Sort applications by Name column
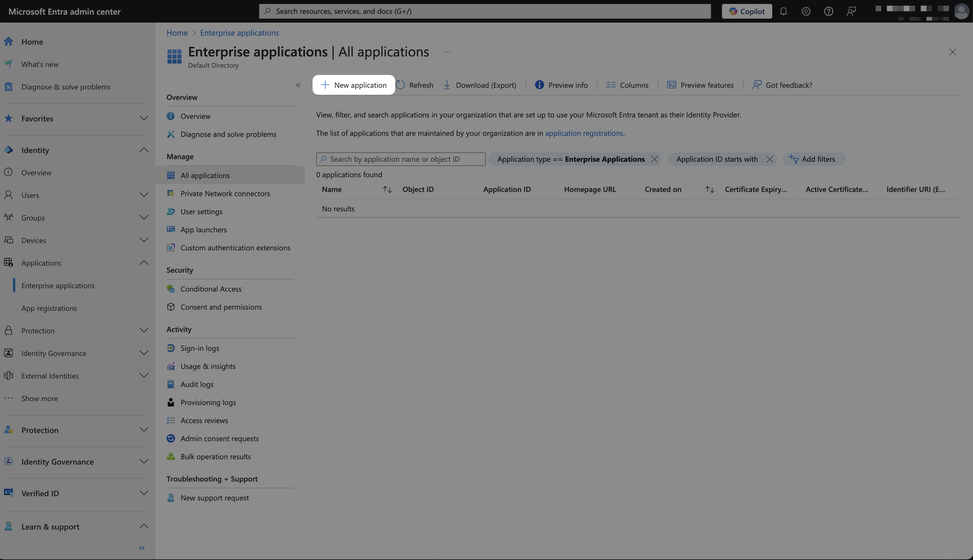973x560 pixels. pos(387,189)
